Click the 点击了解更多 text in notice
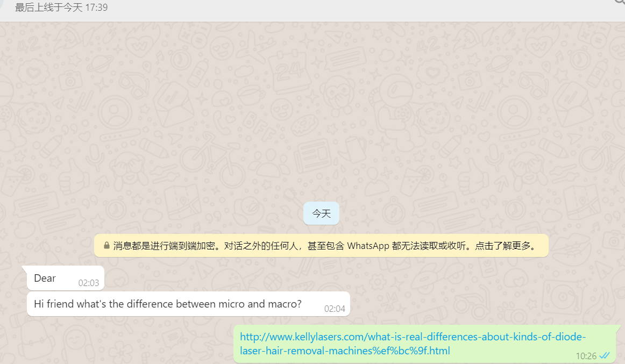 tap(502, 246)
